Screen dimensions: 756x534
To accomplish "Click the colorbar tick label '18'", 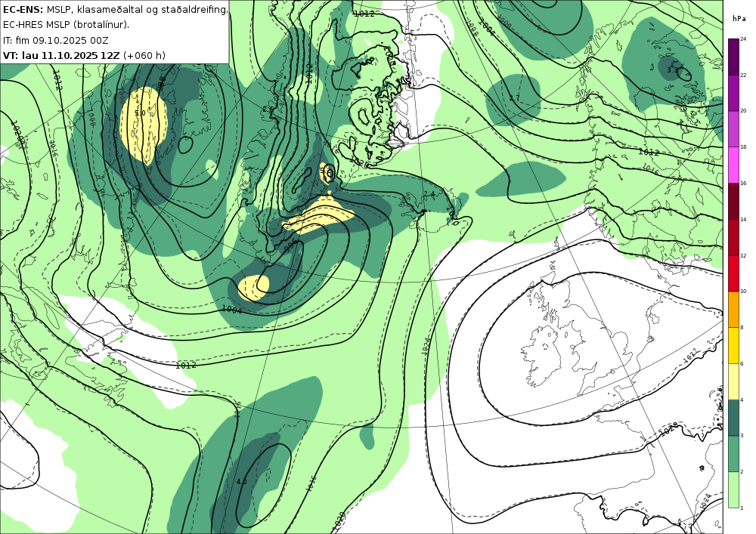I will pyautogui.click(x=743, y=147).
